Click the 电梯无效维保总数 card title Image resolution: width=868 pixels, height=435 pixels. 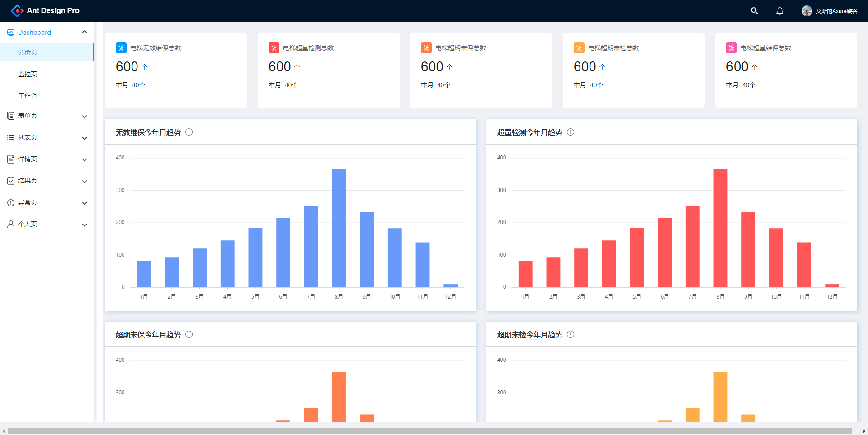[156, 48]
